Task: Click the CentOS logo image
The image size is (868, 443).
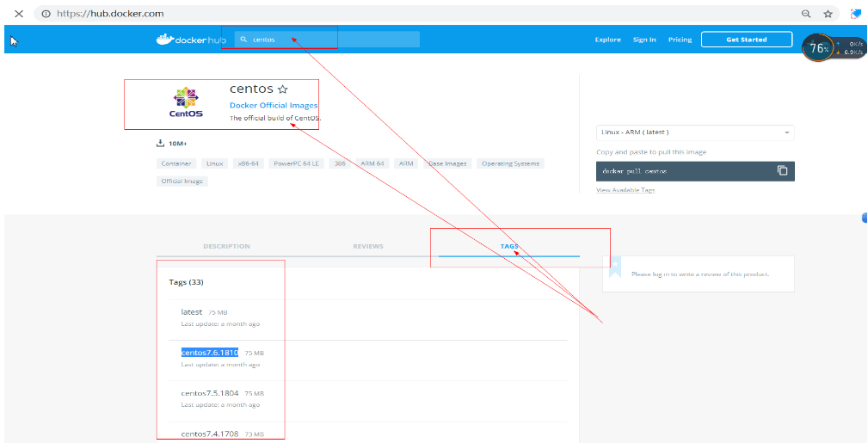Action: pos(186,102)
